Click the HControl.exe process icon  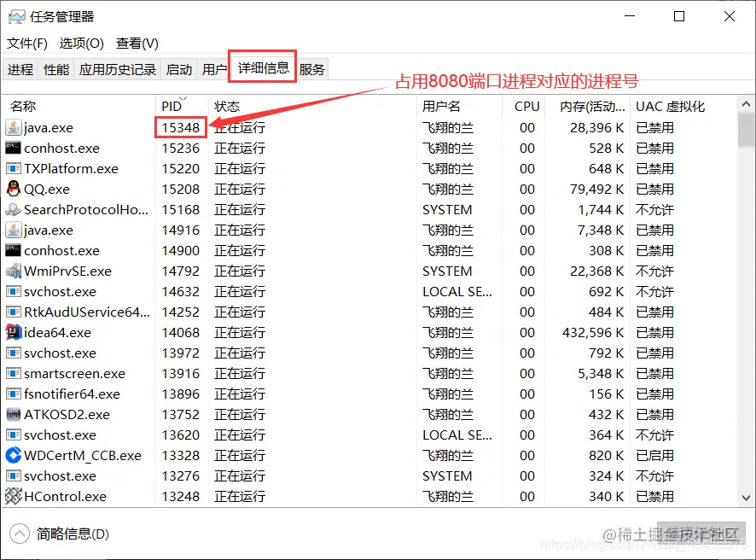[14, 496]
